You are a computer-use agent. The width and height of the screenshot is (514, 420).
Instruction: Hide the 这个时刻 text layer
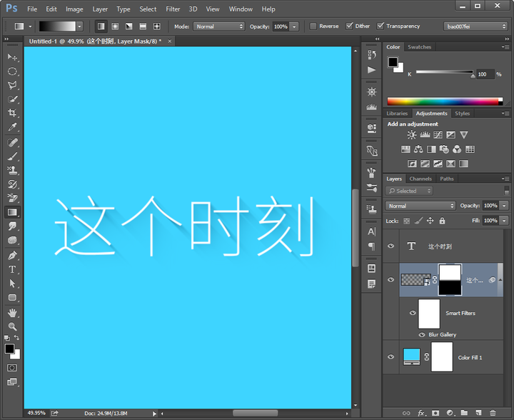[390, 246]
